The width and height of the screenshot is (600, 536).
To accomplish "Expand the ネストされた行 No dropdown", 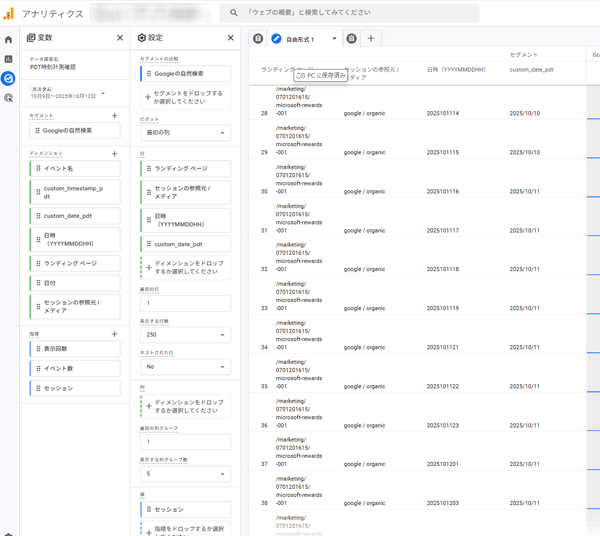I will 185,367.
